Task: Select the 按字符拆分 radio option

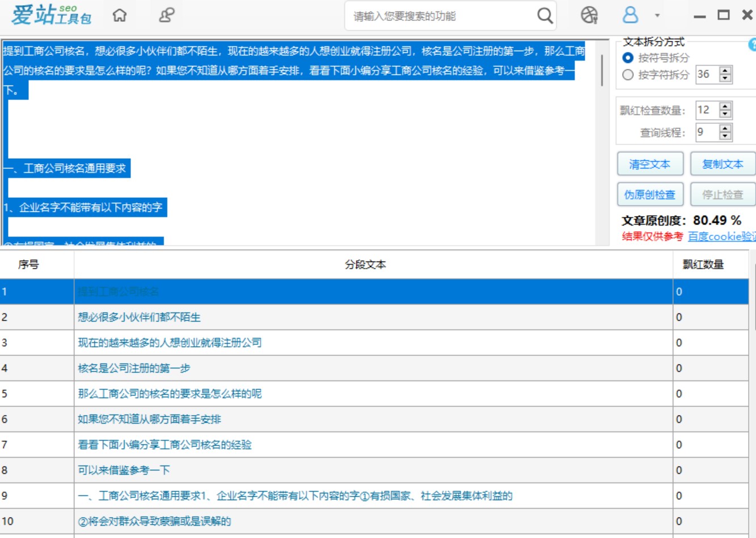Action: (628, 75)
